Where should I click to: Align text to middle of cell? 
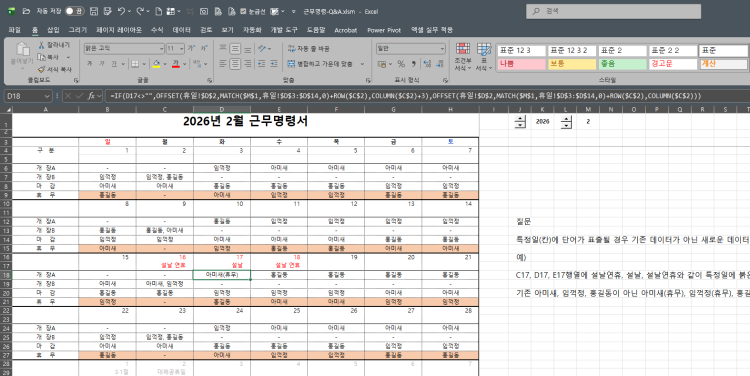pos(235,48)
